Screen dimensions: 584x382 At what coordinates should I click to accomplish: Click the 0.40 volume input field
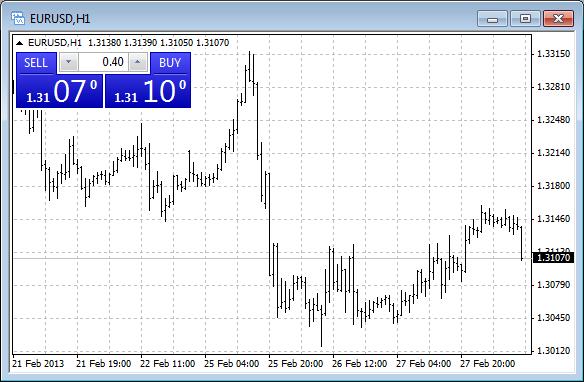pyautogui.click(x=103, y=61)
